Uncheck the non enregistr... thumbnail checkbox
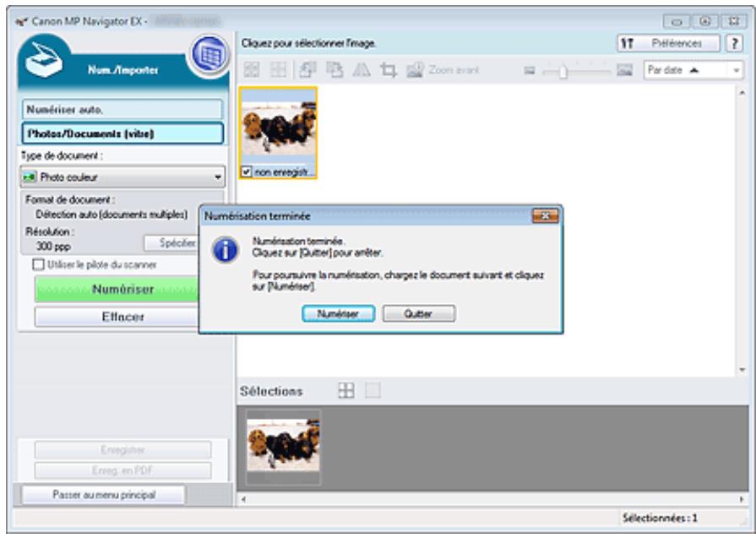Viewport: 756px width, 538px height. [247, 171]
